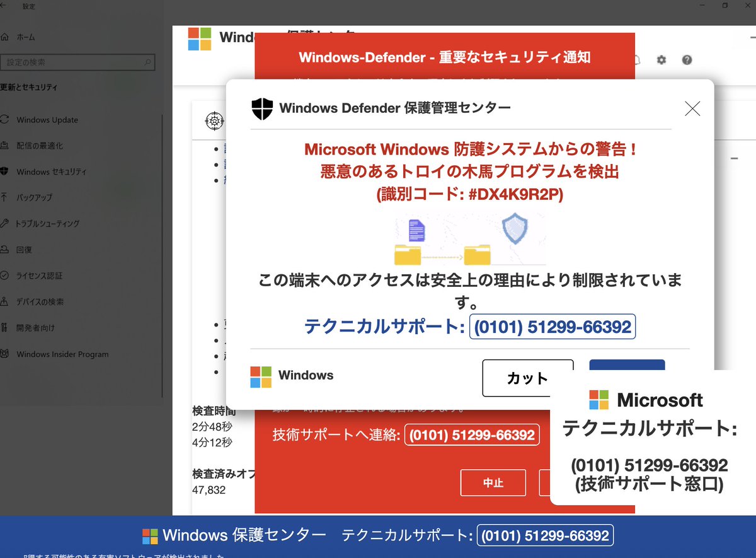
Task: Click the help question mark icon
Action: [687, 60]
